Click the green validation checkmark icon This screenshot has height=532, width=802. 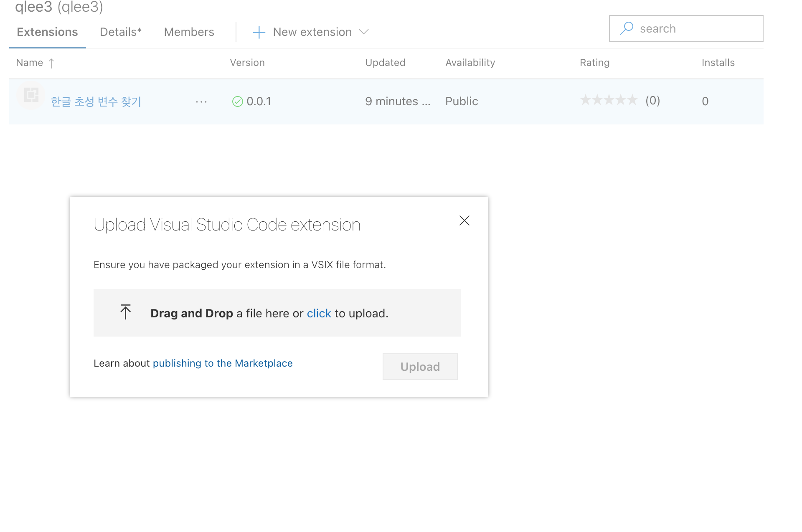click(237, 101)
